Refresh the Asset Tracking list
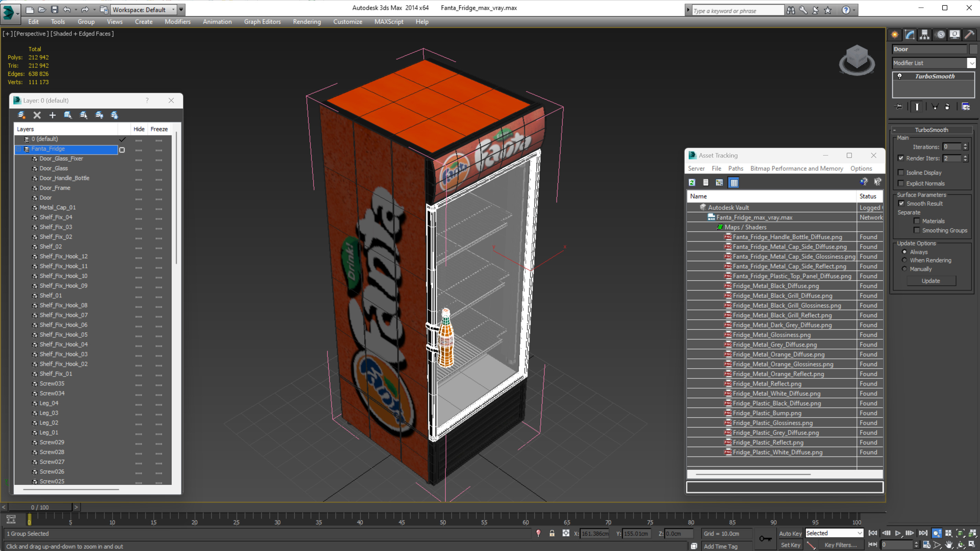This screenshot has height=551, width=980. (x=692, y=183)
